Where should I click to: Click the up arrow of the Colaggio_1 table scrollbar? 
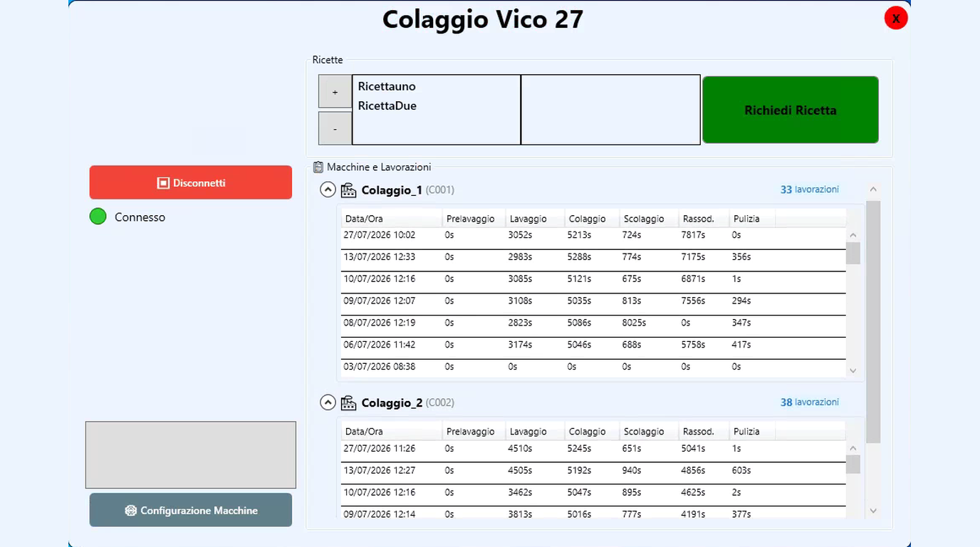click(853, 235)
